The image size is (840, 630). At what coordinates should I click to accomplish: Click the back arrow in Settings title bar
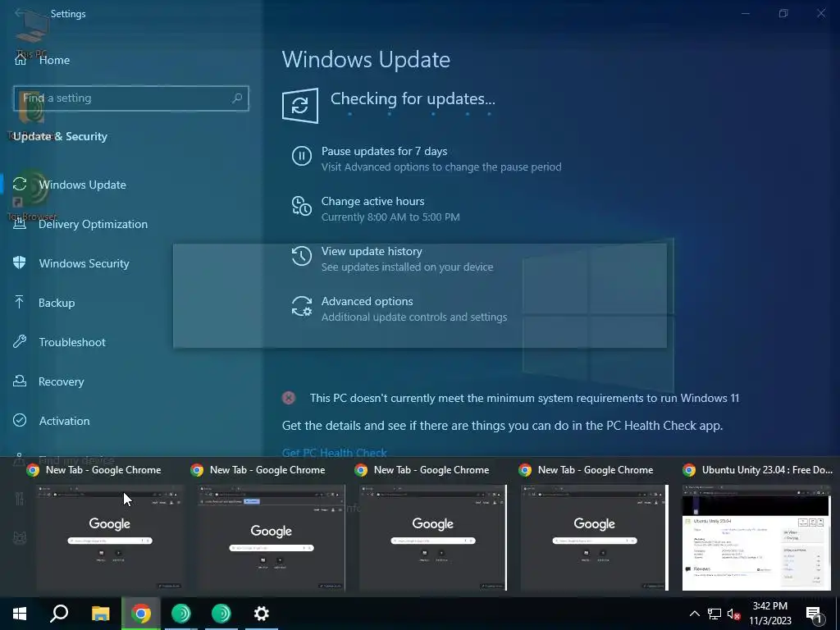20,13
